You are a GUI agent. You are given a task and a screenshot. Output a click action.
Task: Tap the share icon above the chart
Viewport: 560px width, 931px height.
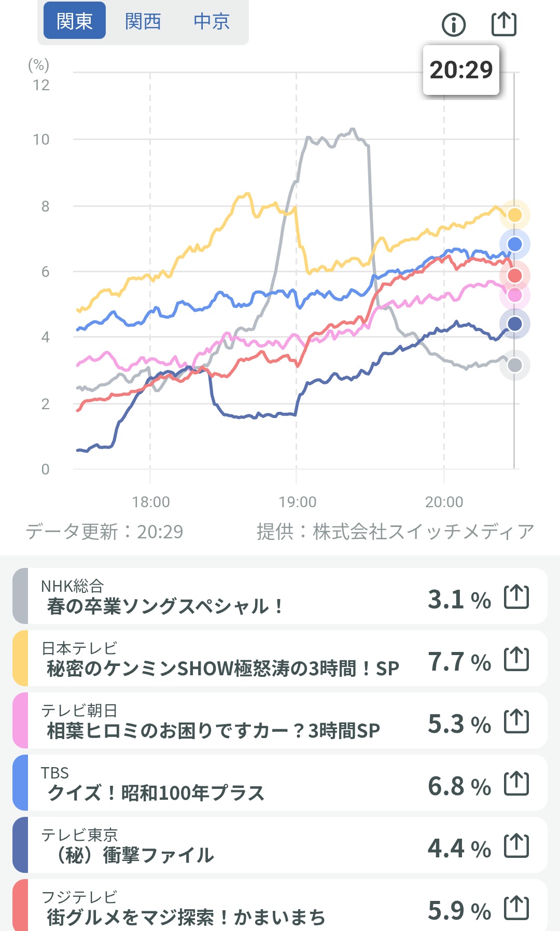click(503, 24)
